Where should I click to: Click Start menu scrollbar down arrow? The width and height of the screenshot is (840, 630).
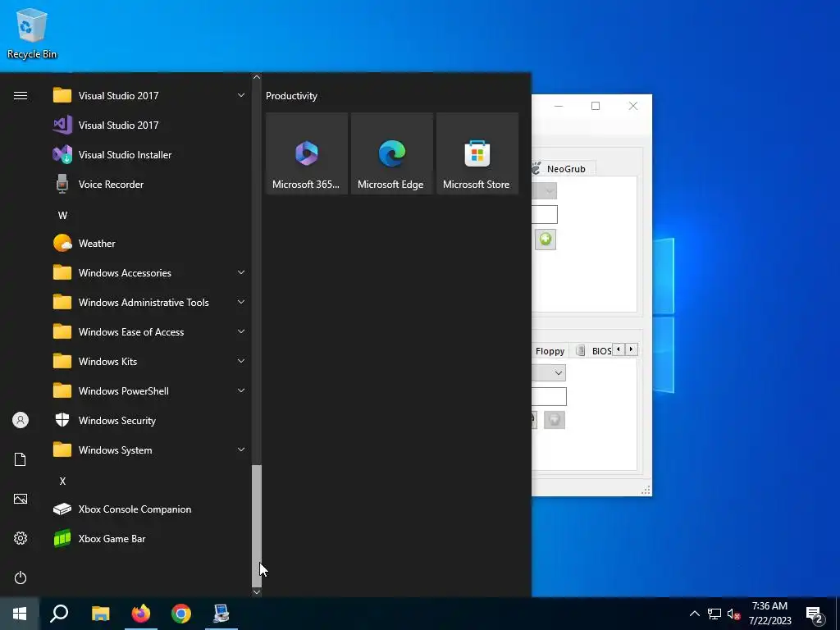(257, 592)
